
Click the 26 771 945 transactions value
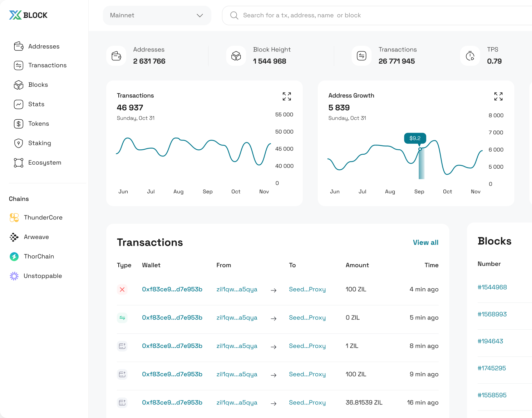point(397,61)
